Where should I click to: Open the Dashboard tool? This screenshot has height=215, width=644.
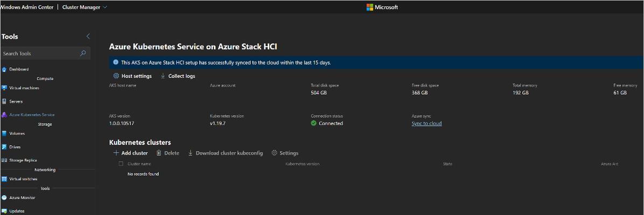(19, 69)
